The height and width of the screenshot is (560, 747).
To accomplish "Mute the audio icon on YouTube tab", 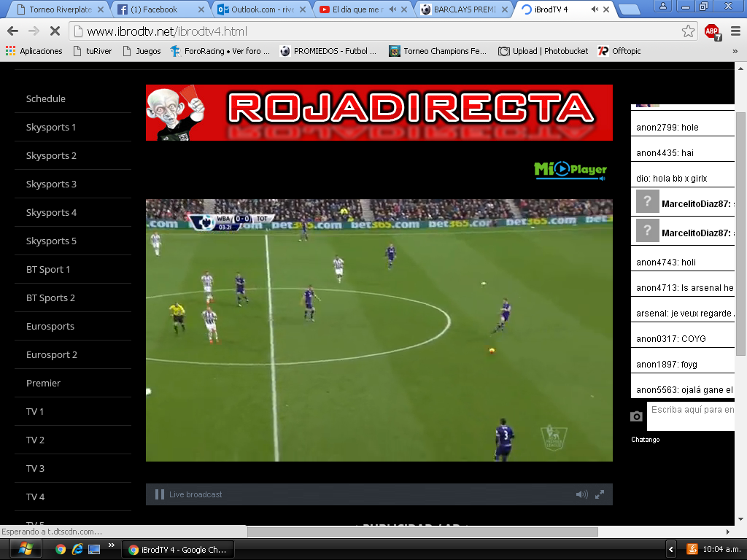I will pos(392,9).
